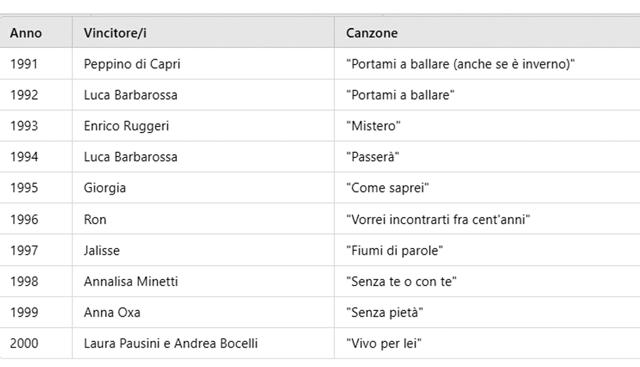The image size is (640, 367).
Task: Select the Giorgia winner cell
Action: (203, 188)
